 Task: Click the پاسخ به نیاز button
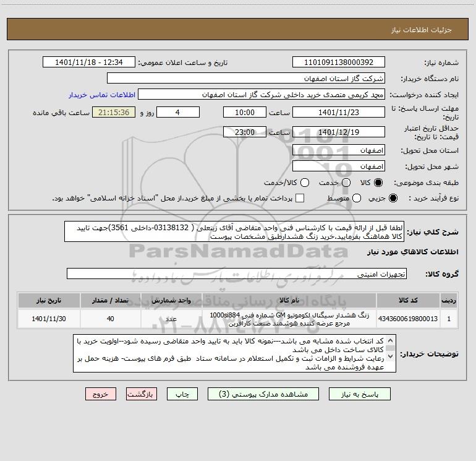(359, 394)
